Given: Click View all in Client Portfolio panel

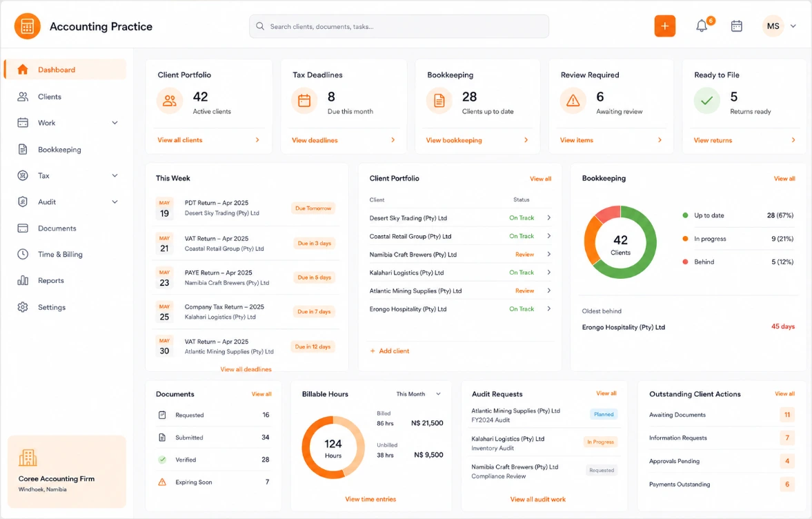Looking at the screenshot, I should click(x=540, y=179).
